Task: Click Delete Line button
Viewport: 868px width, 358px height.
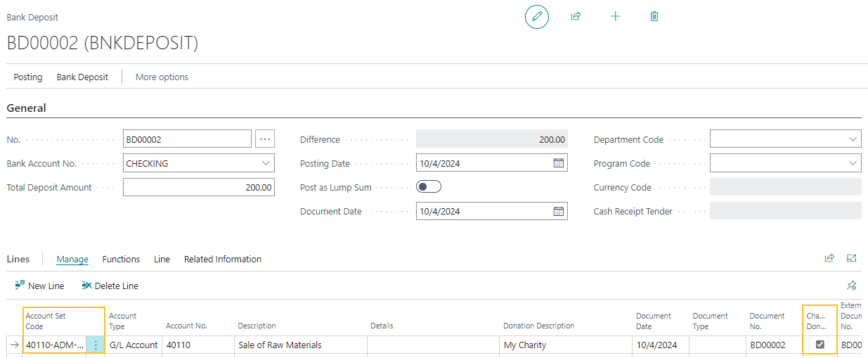Action: (110, 286)
